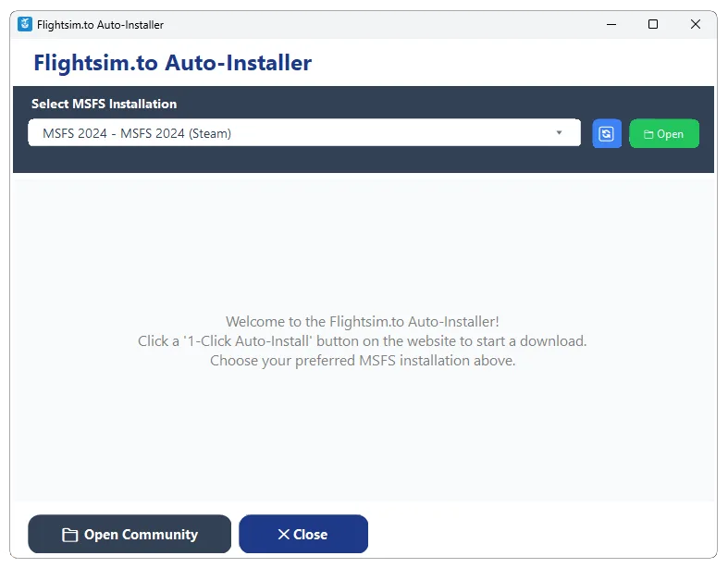
Task: Minimize the Auto-Installer window
Action: tap(611, 24)
